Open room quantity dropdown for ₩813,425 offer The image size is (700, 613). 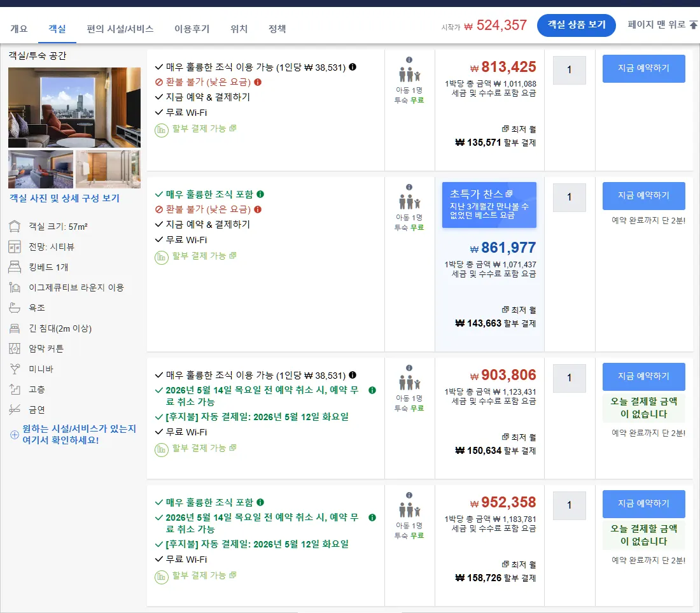(569, 70)
